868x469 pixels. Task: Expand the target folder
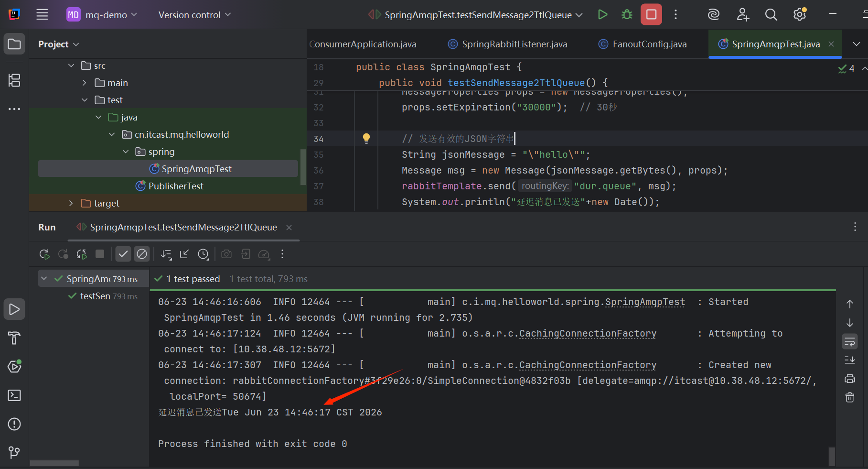[71, 203]
